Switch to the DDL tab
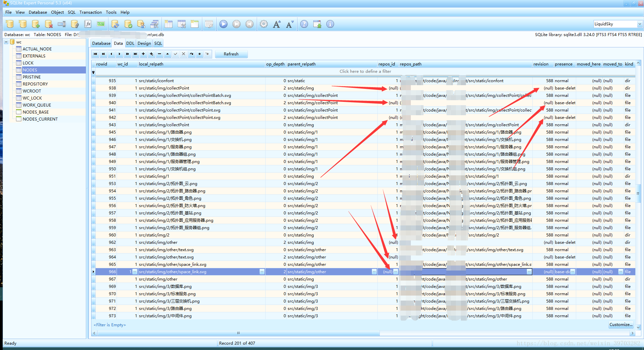Viewport: 644px width, 350px height. point(130,43)
